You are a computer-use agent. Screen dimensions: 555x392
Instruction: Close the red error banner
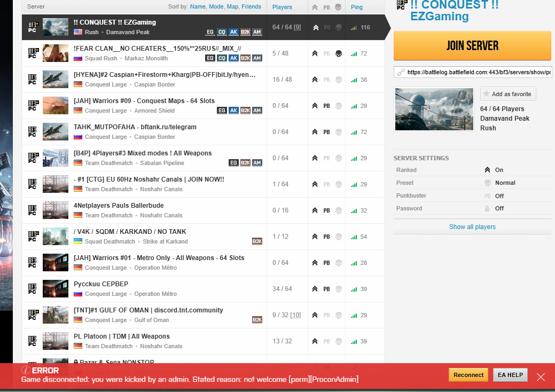pyautogui.click(x=541, y=377)
